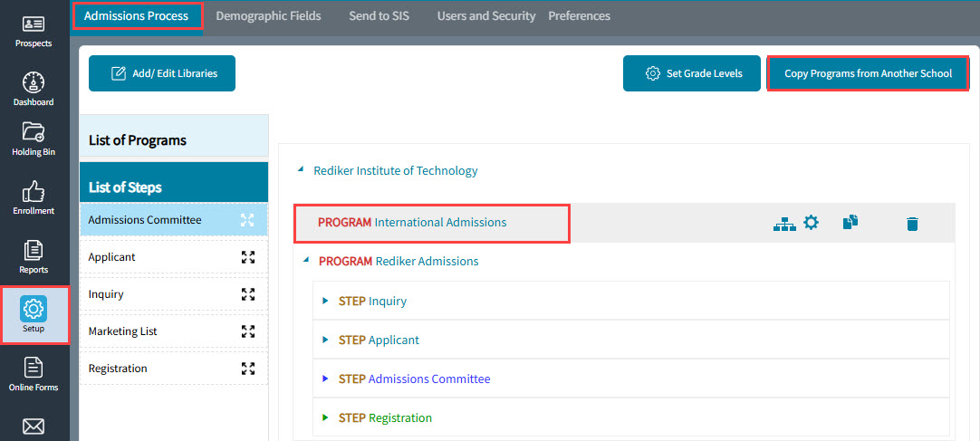The image size is (980, 441).
Task: Switch to Admissions Process tab
Action: pos(137,16)
